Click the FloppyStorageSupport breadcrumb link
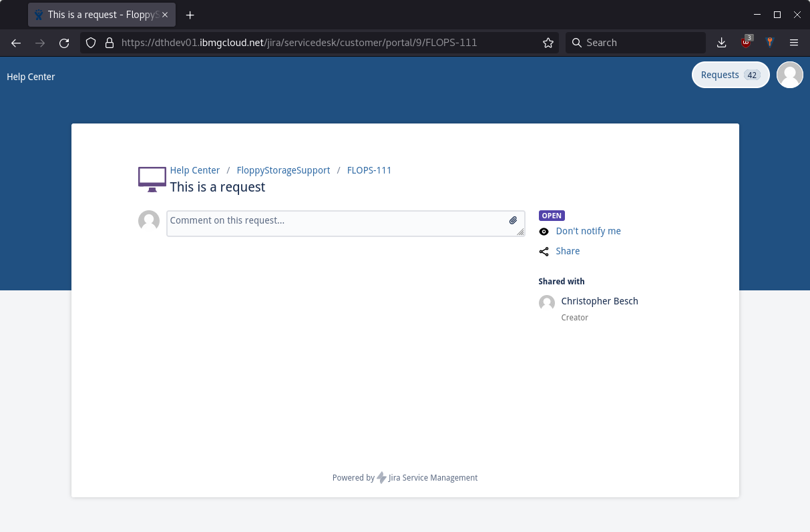This screenshot has width=810, height=532. click(x=283, y=170)
